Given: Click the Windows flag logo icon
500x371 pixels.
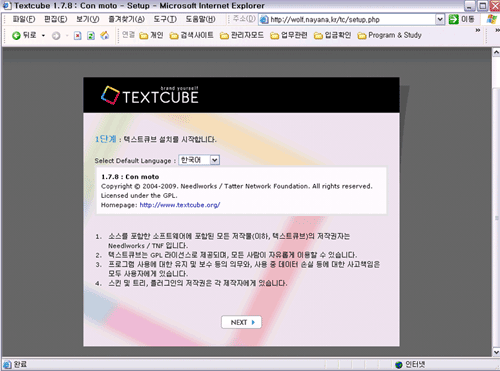Looking at the screenshot, I should coord(492,19).
